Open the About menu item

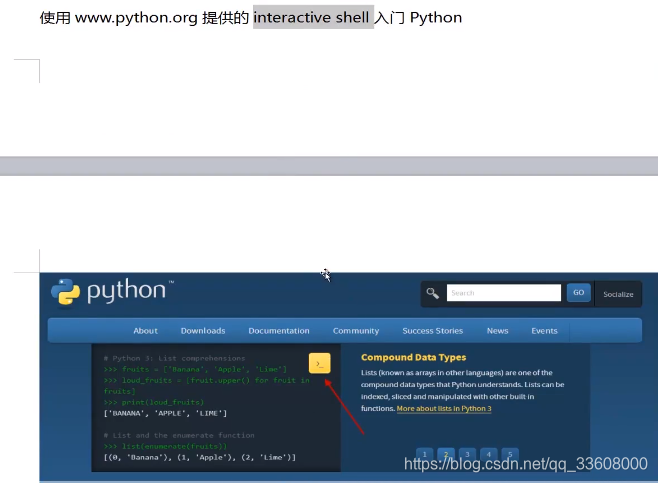tap(146, 331)
